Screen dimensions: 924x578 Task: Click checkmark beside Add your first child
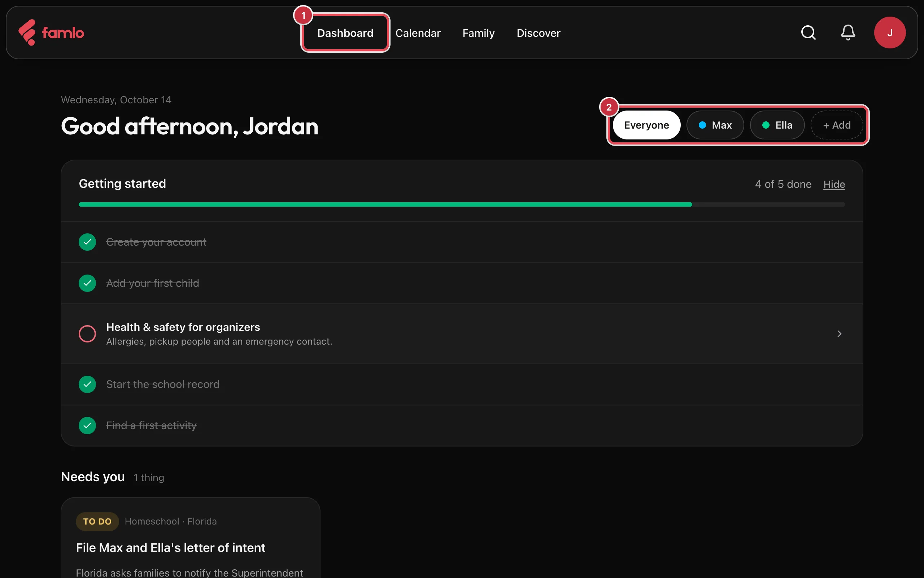(87, 283)
